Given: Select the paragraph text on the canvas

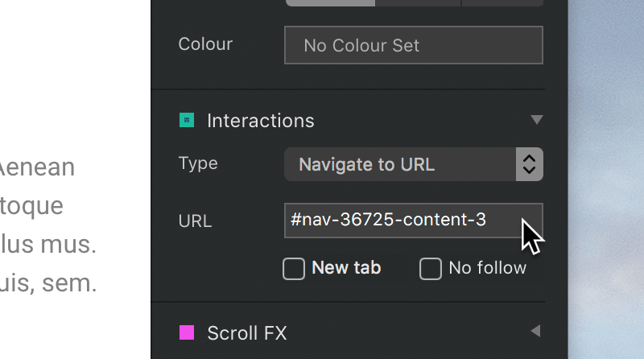Looking at the screenshot, I should click(47, 225).
